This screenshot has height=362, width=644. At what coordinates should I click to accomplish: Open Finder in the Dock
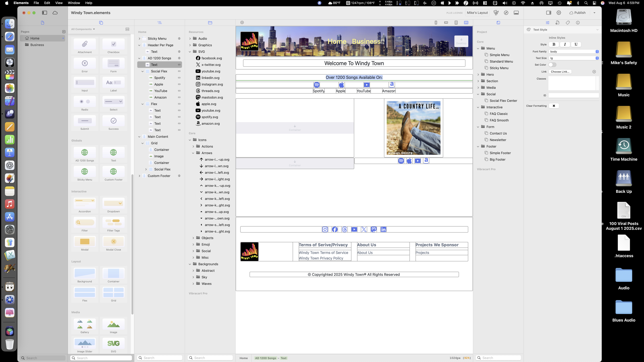click(x=10, y=24)
